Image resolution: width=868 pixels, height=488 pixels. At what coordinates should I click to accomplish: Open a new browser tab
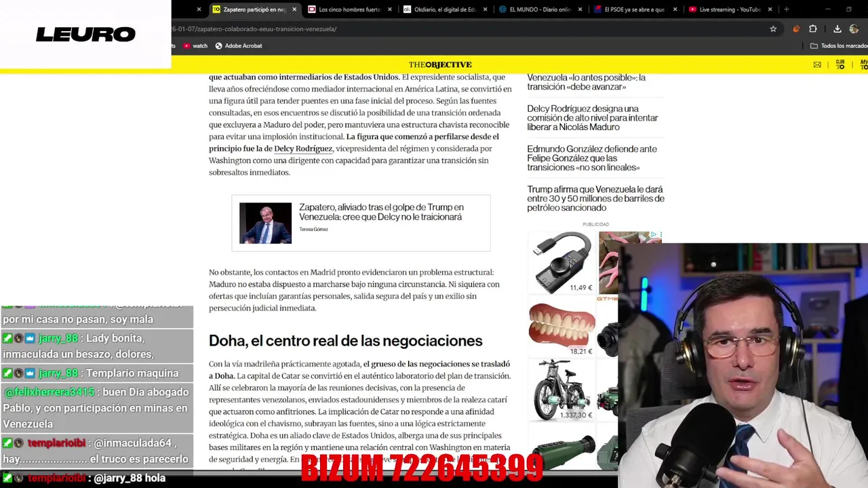786,9
